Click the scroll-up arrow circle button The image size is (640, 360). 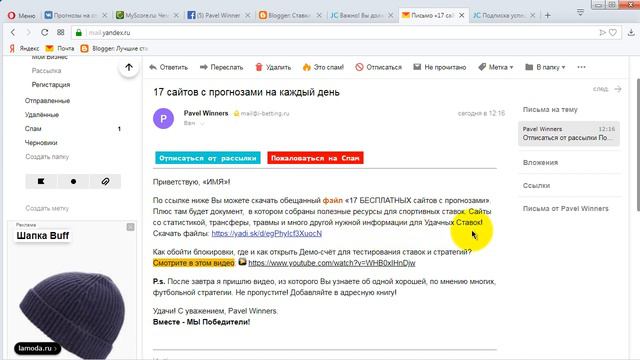point(129,67)
